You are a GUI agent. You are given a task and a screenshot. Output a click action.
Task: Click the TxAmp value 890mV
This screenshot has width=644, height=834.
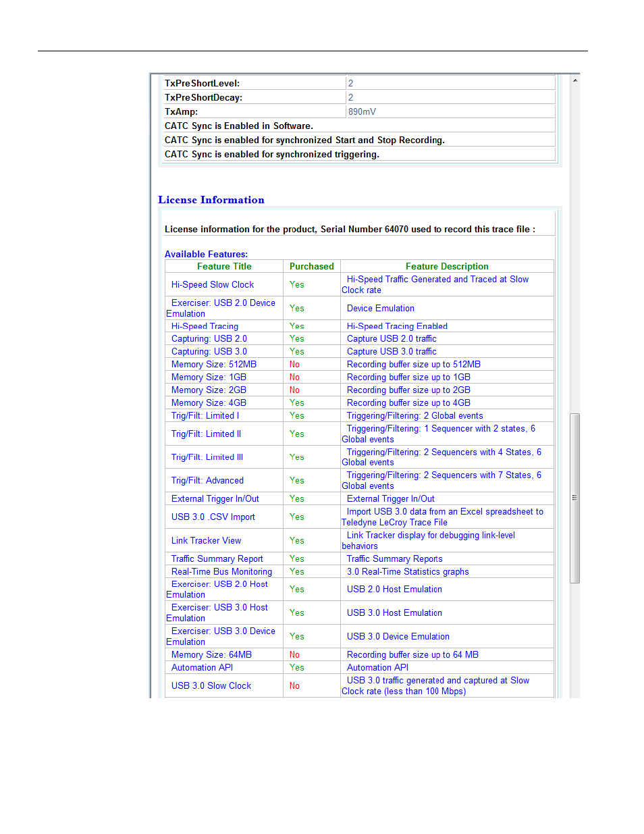tap(362, 112)
